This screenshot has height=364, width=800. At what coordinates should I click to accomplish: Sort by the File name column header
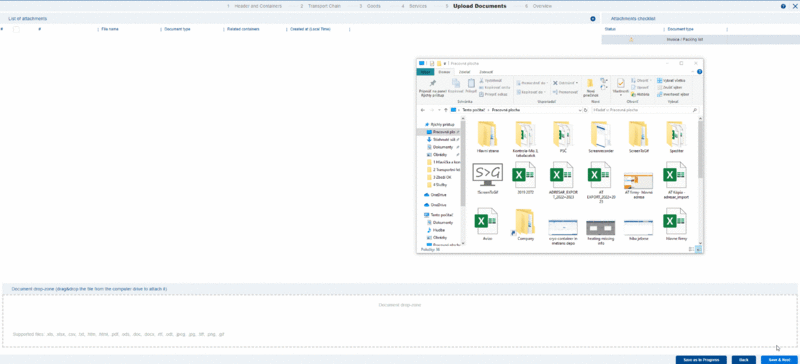point(110,30)
